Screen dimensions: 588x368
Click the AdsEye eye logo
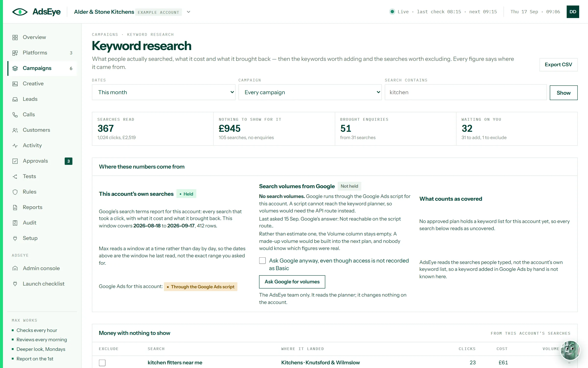(x=20, y=12)
